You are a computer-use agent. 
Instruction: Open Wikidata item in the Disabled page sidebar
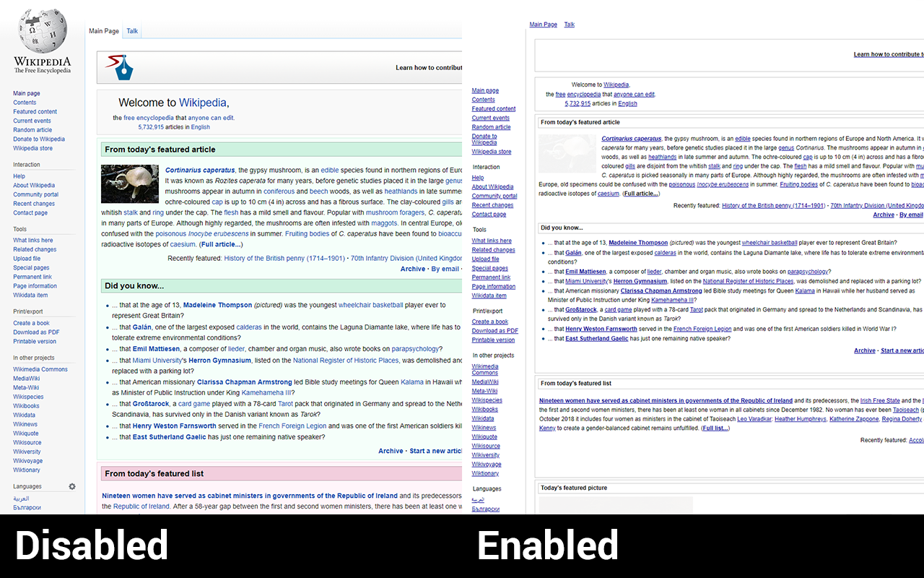pos(30,295)
